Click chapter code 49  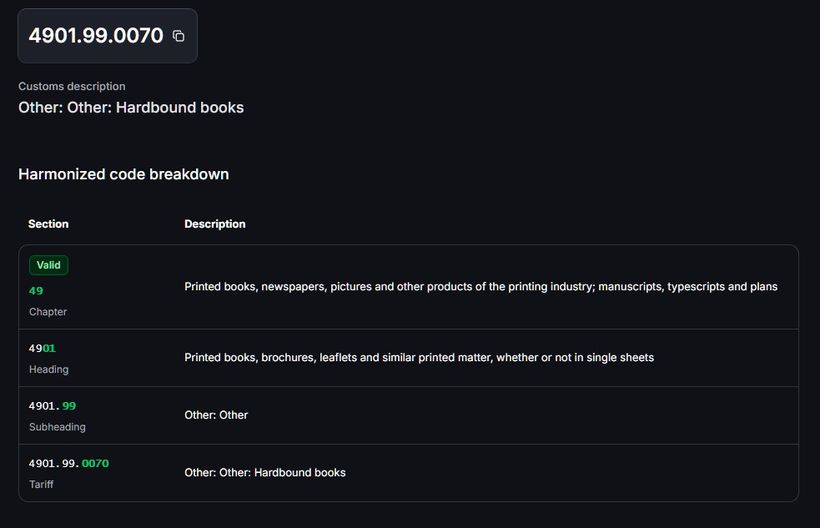[x=36, y=291]
